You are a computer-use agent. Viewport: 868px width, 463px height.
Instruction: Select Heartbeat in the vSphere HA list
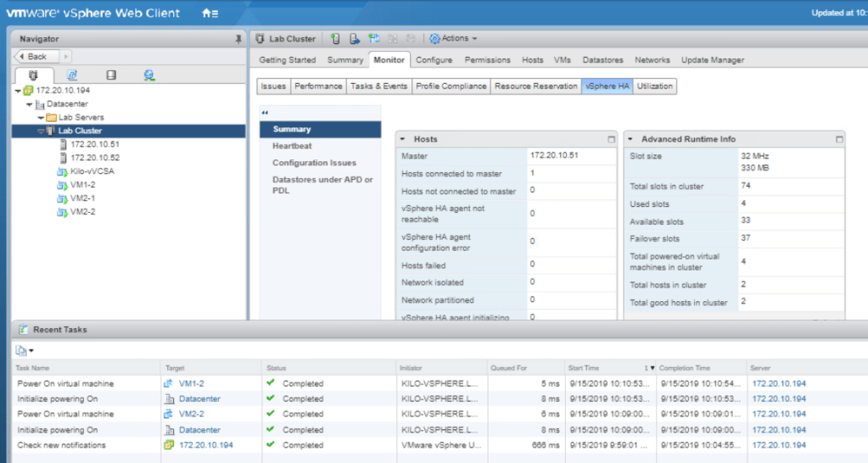click(292, 146)
